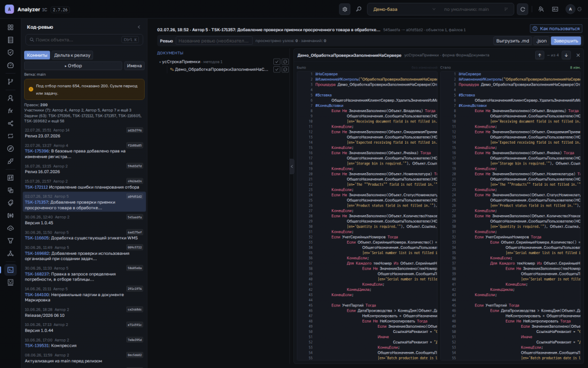
Task: Open the robot face icon in sidebar
Action: [10, 282]
